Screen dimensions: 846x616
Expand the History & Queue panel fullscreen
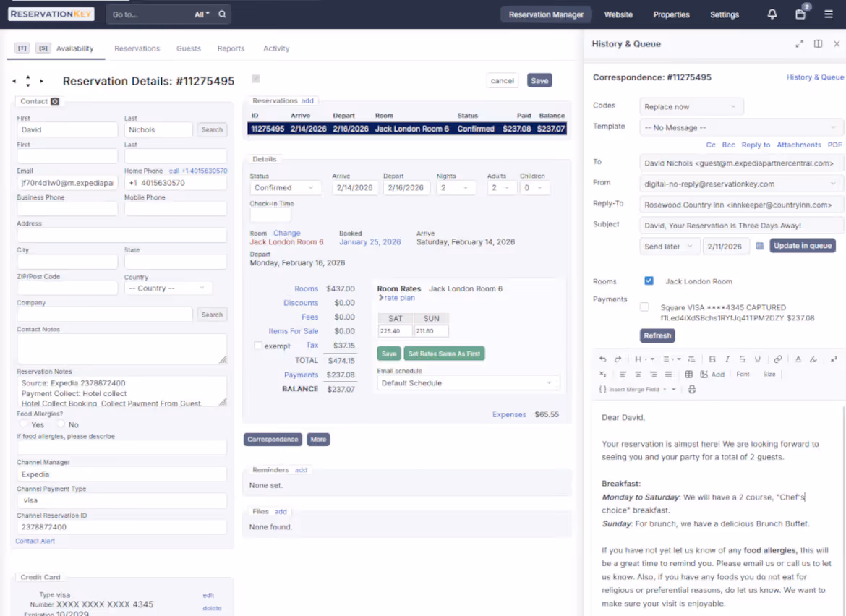[798, 43]
